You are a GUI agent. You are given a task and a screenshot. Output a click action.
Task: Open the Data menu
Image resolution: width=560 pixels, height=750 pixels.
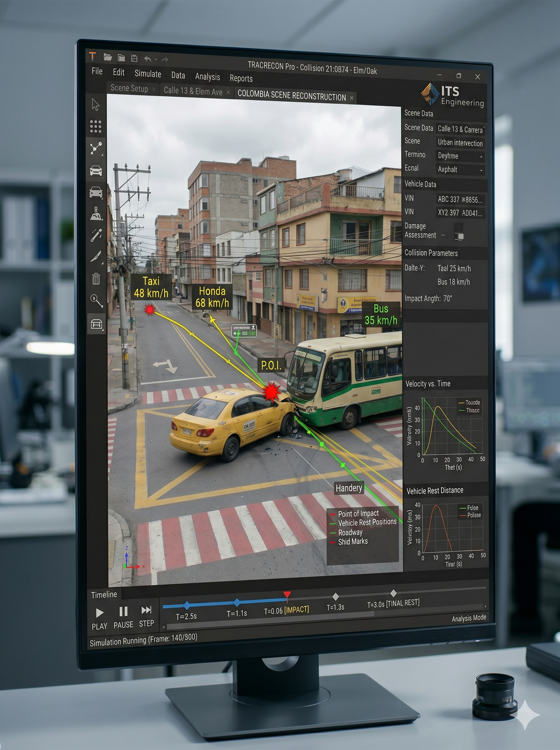(178, 75)
